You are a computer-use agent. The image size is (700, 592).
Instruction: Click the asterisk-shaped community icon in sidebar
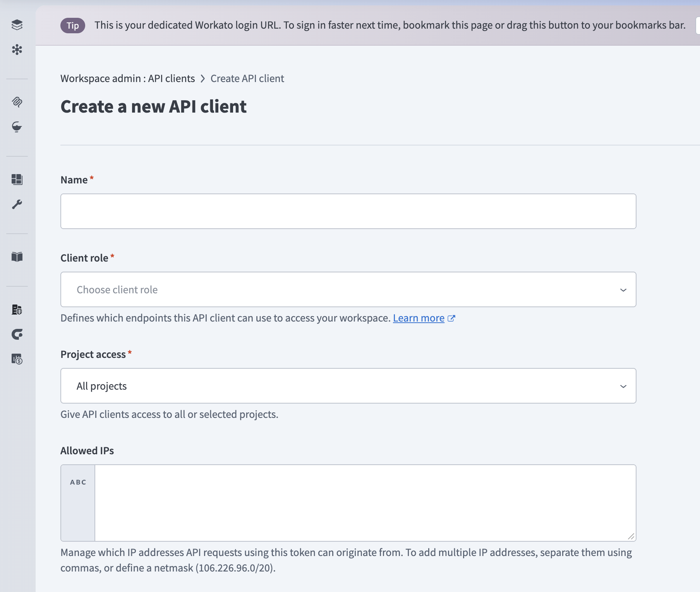(x=17, y=50)
